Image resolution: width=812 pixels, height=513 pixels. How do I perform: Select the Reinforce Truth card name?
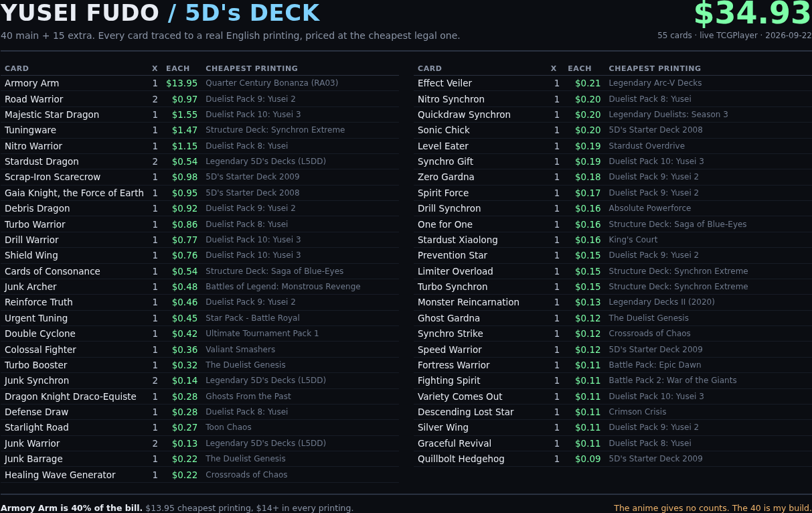tap(39, 302)
